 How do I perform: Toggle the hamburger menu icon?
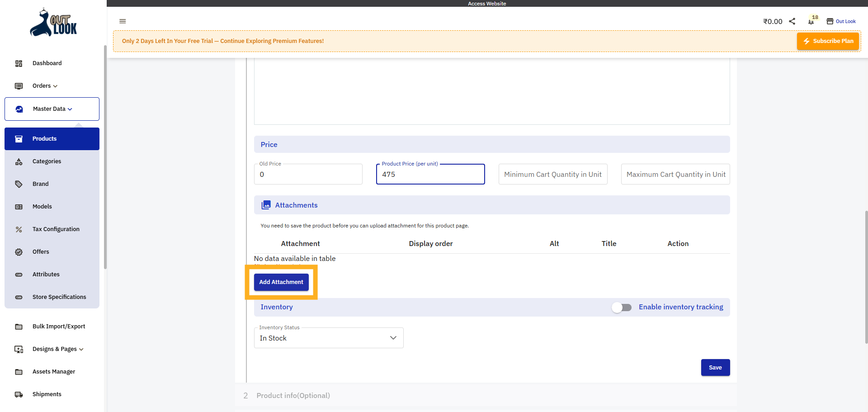coord(123,21)
